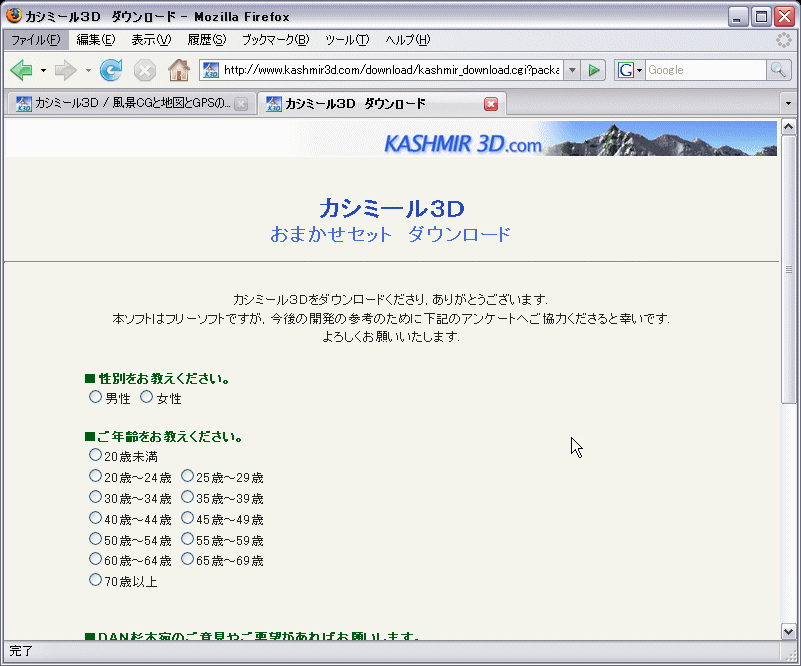This screenshot has height=666, width=801.
Task: Open the Forward history dropdown arrow
Action: tap(88, 70)
